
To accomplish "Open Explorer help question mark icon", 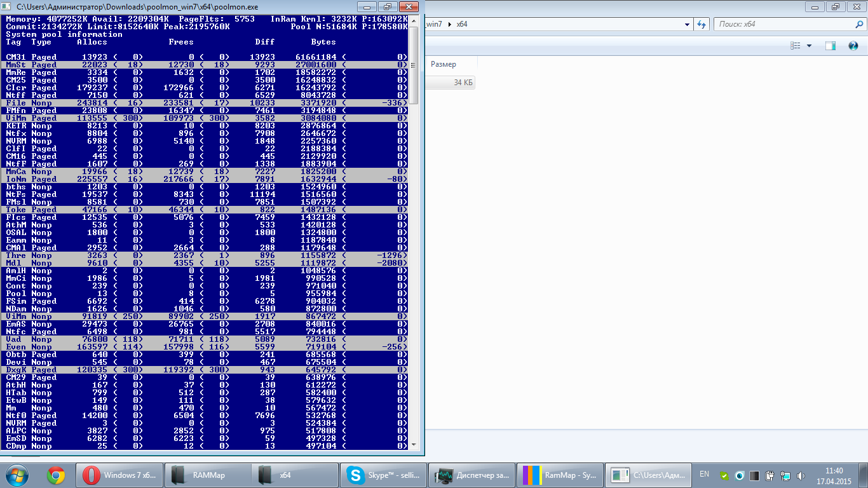I will point(855,46).
